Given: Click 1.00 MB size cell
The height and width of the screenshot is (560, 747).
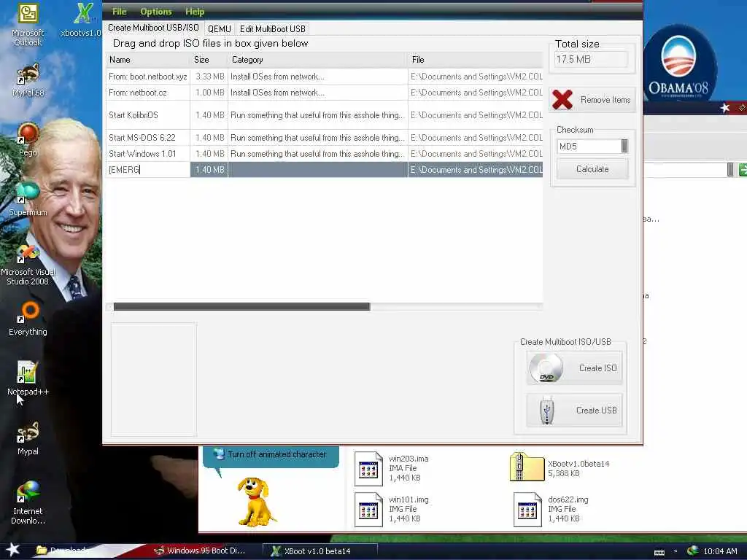Looking at the screenshot, I should (209, 93).
